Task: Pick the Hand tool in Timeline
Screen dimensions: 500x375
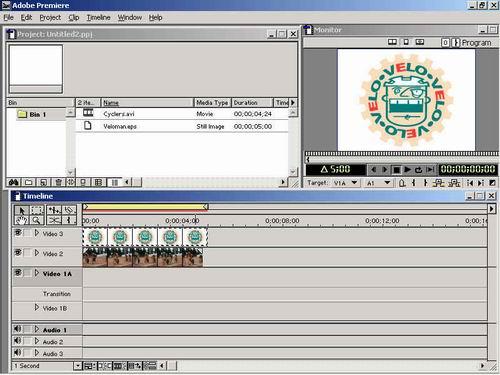Action: (22, 220)
